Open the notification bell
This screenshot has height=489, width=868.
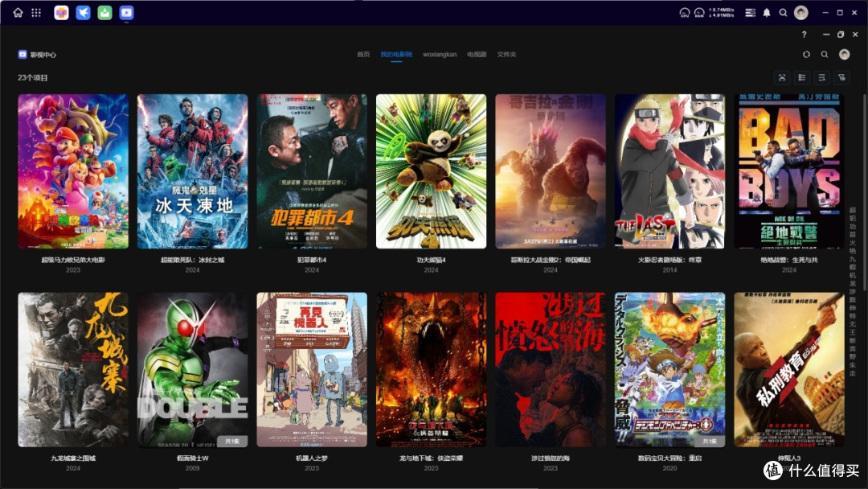(767, 12)
